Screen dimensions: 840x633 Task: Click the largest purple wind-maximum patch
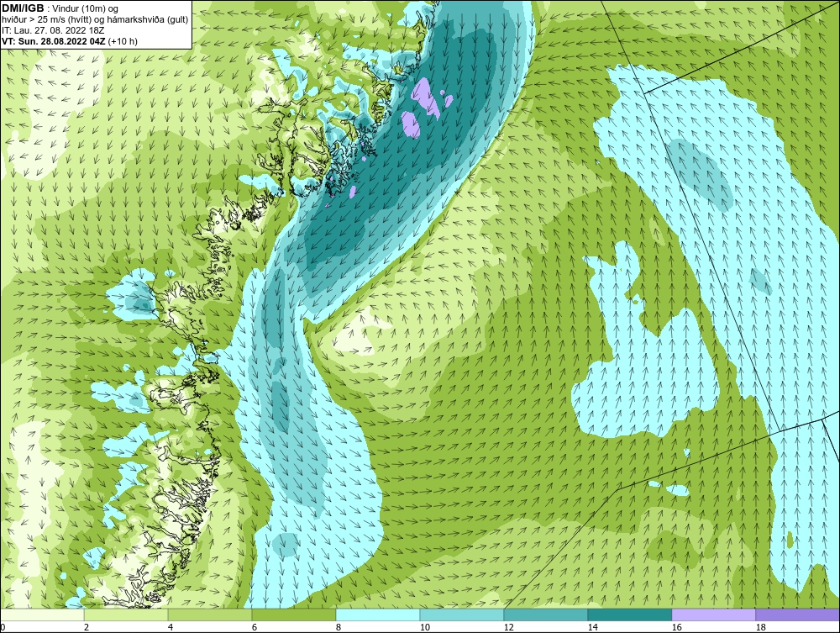click(427, 98)
